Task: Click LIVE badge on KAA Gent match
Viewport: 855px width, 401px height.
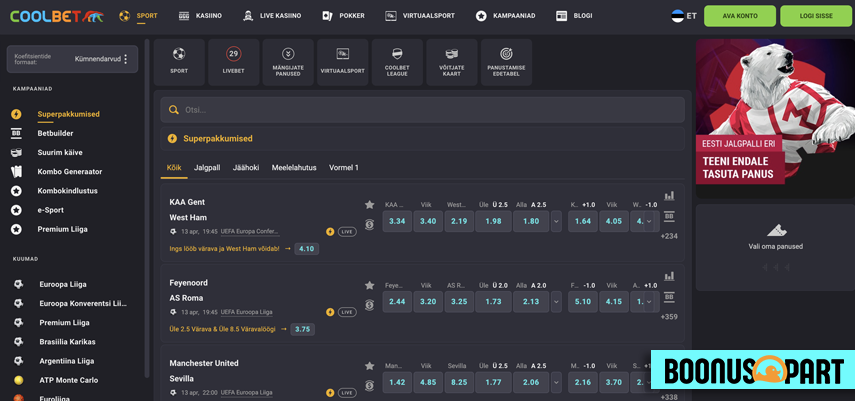Action: [x=347, y=232]
